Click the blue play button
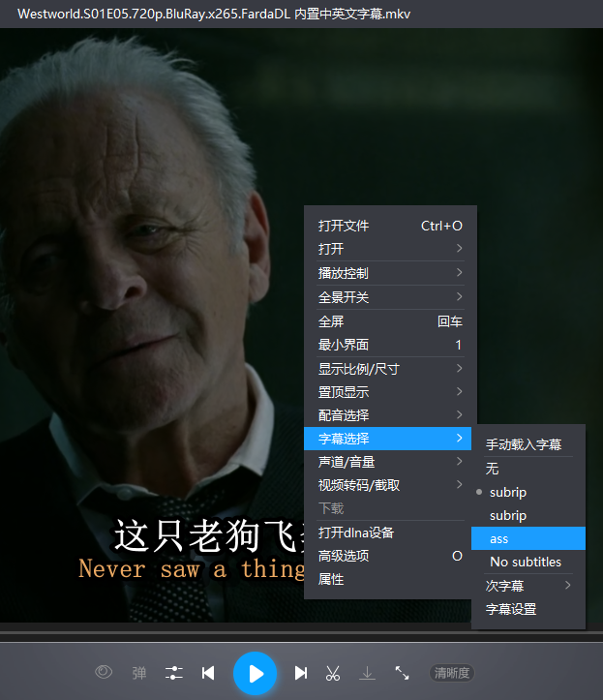603x700 pixels. [255, 673]
